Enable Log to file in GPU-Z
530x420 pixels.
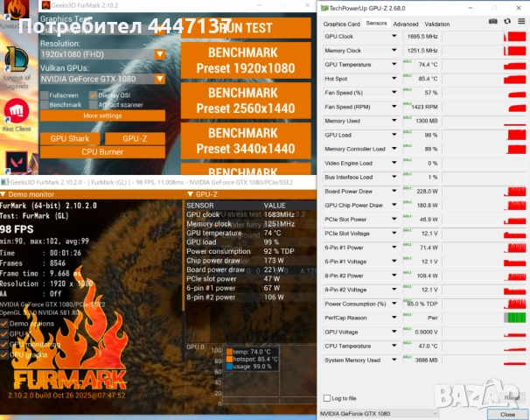(327, 398)
